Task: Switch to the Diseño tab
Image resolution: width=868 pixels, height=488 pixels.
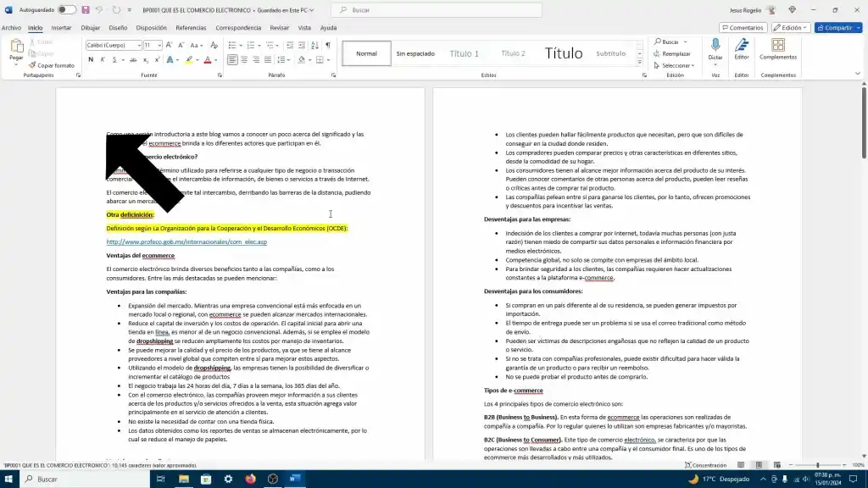Action: click(117, 28)
